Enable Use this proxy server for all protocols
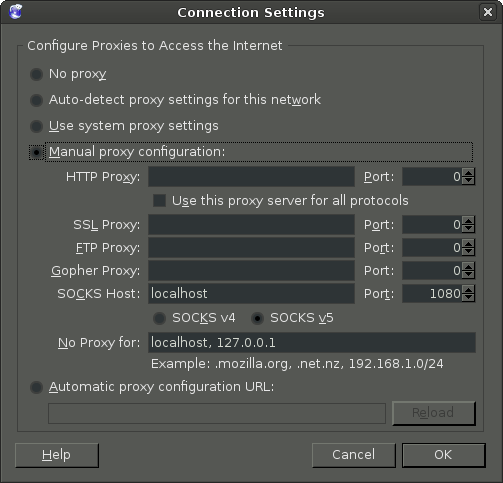The height and width of the screenshot is (483, 503). pos(159,201)
